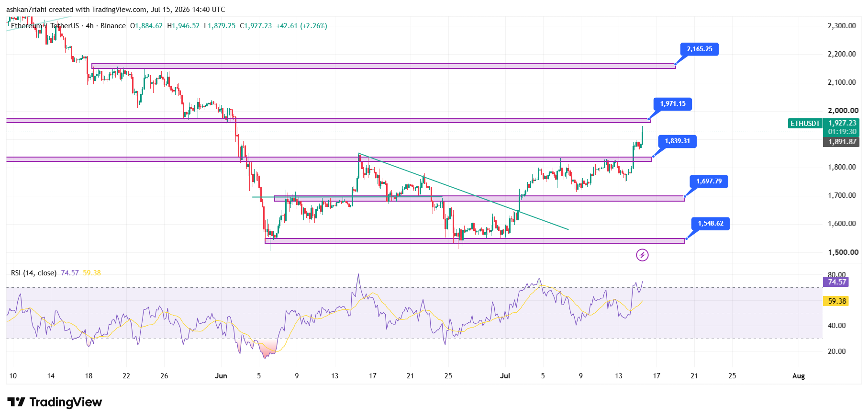Click the Aug label on the time axis
Viewport: 868px width, 420px height.
pos(799,376)
